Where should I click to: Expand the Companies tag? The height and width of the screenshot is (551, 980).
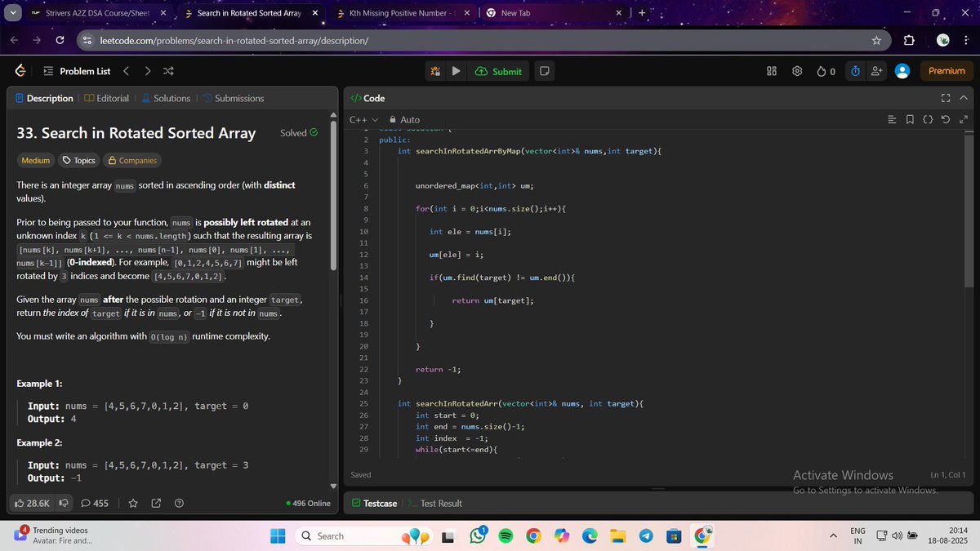coord(132,161)
